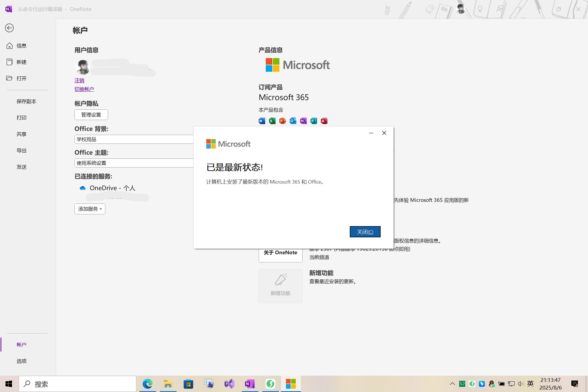The height and width of the screenshot is (392, 588).
Task: Go to 信息 in the sidebar
Action: tap(21, 46)
